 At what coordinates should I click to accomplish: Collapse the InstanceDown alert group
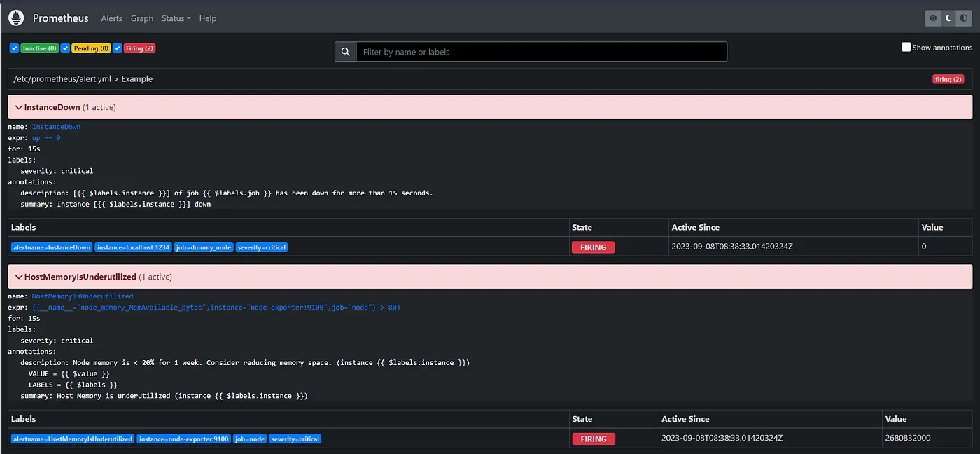[489, 107]
